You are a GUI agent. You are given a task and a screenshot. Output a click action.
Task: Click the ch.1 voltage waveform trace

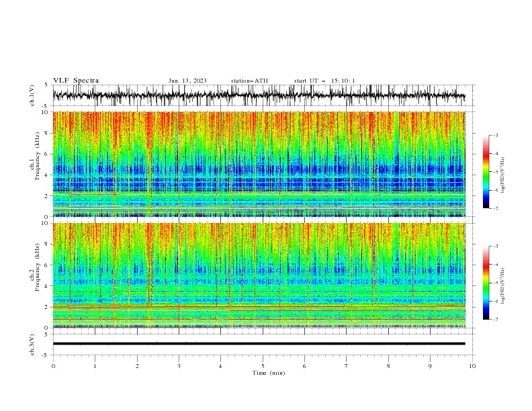[x=259, y=95]
